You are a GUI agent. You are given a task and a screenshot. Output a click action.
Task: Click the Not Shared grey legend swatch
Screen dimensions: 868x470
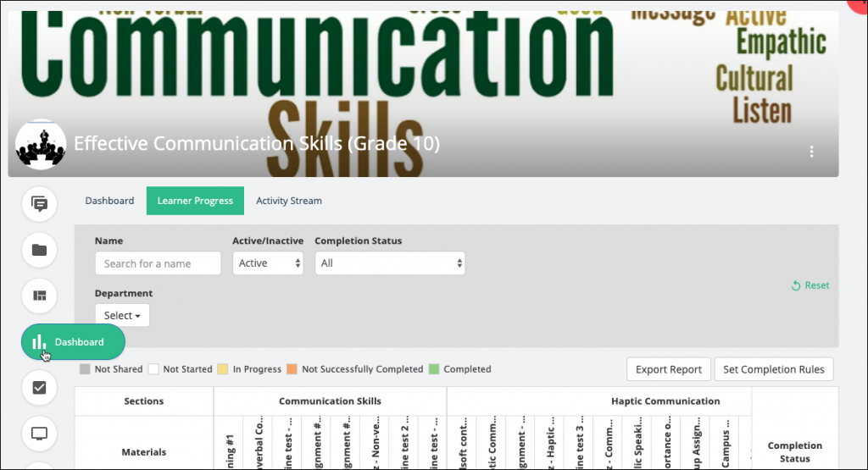[x=85, y=369]
